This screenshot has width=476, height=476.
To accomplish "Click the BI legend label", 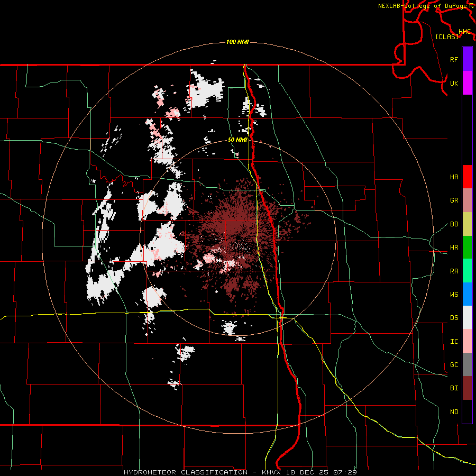I will click(x=454, y=388).
